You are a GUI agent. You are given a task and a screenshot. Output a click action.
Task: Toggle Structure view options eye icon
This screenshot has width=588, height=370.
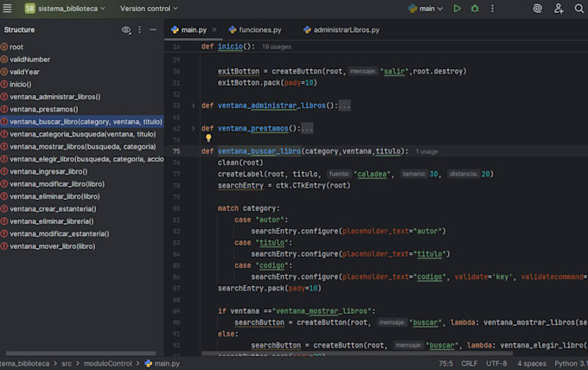point(126,30)
